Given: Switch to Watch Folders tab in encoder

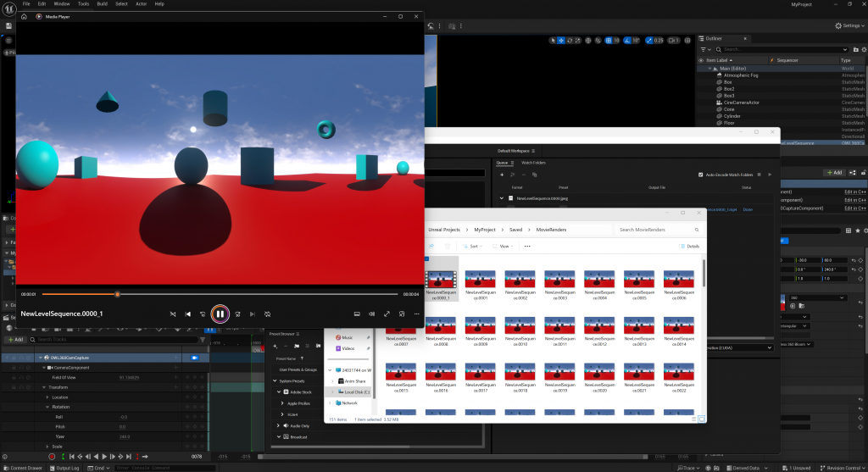Looking at the screenshot, I should [533, 163].
